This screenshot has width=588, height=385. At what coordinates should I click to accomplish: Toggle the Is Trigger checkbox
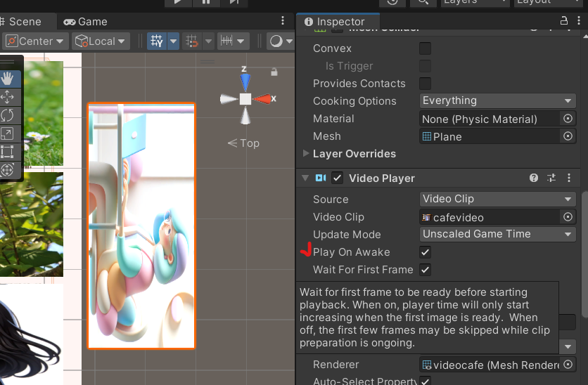425,66
